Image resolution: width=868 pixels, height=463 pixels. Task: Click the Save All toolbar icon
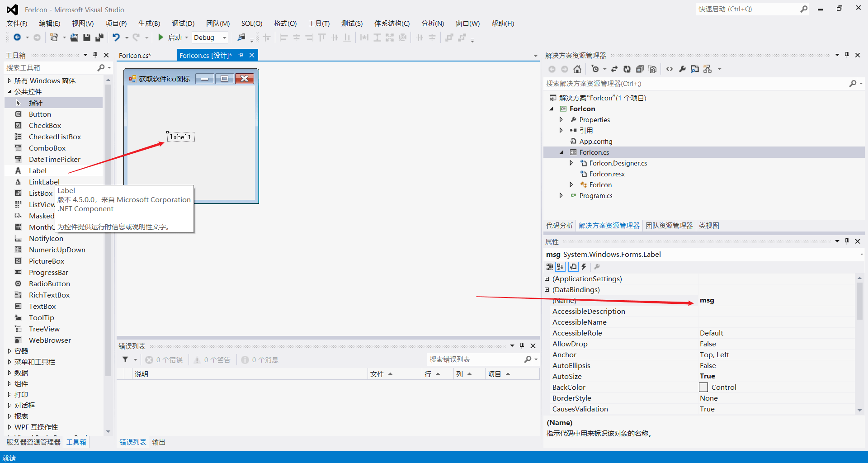[99, 38]
